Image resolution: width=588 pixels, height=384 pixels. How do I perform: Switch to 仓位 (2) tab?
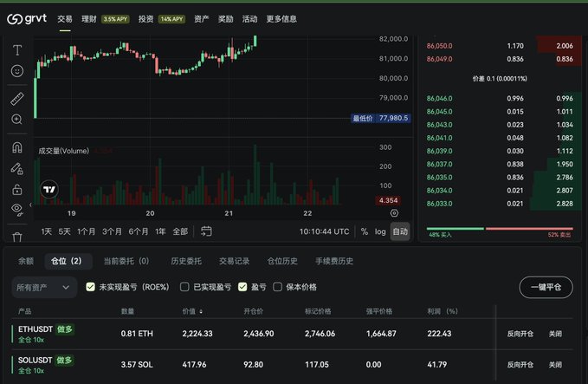[67, 261]
